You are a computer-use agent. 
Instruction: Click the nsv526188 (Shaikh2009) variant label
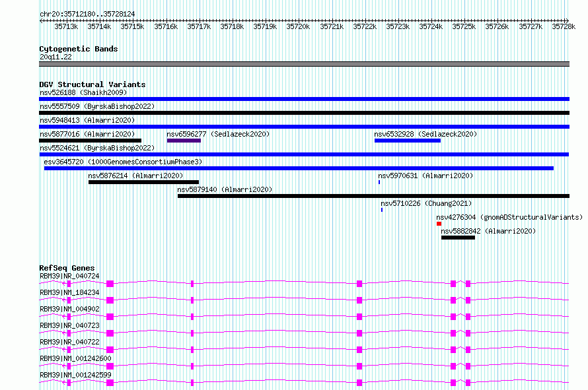[x=83, y=92]
